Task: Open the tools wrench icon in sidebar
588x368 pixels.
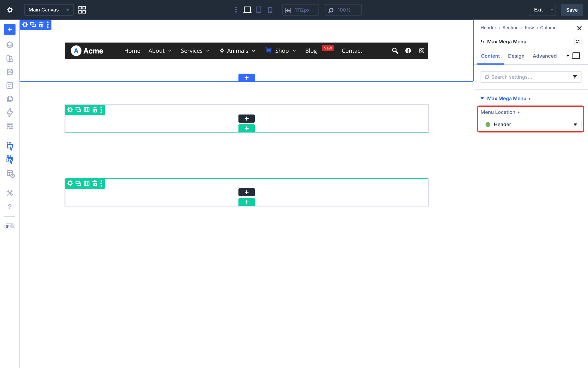Action: coord(10,193)
